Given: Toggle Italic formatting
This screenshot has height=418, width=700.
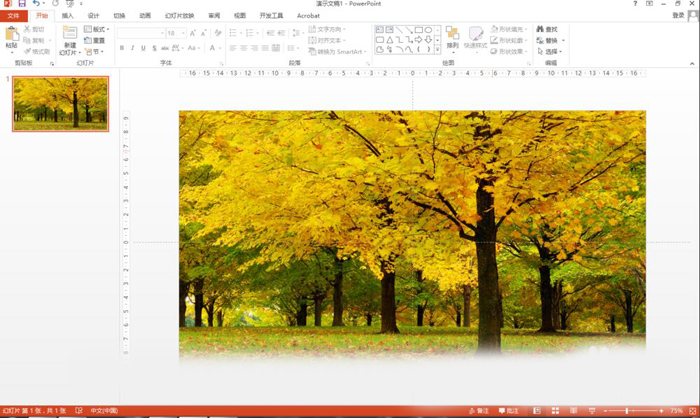Looking at the screenshot, I should coord(133,48).
